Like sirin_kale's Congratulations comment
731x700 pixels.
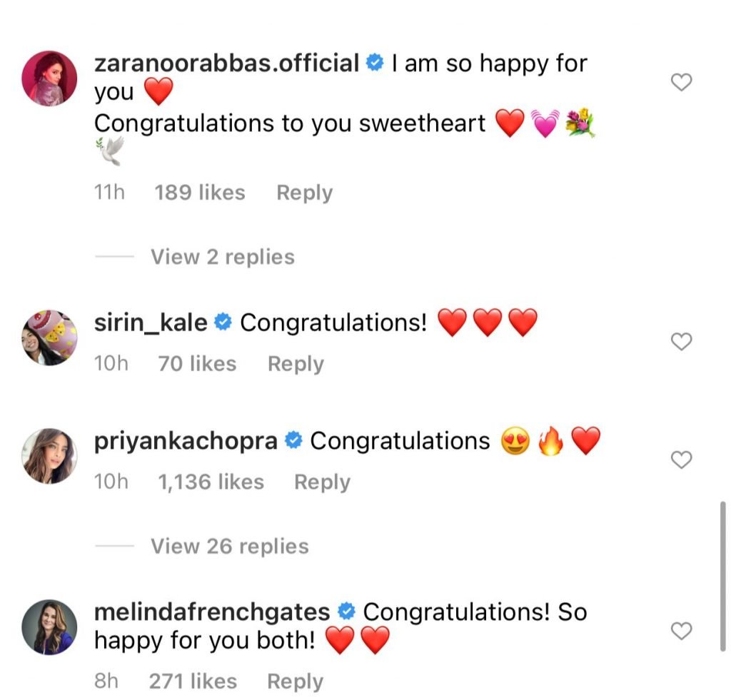click(682, 342)
